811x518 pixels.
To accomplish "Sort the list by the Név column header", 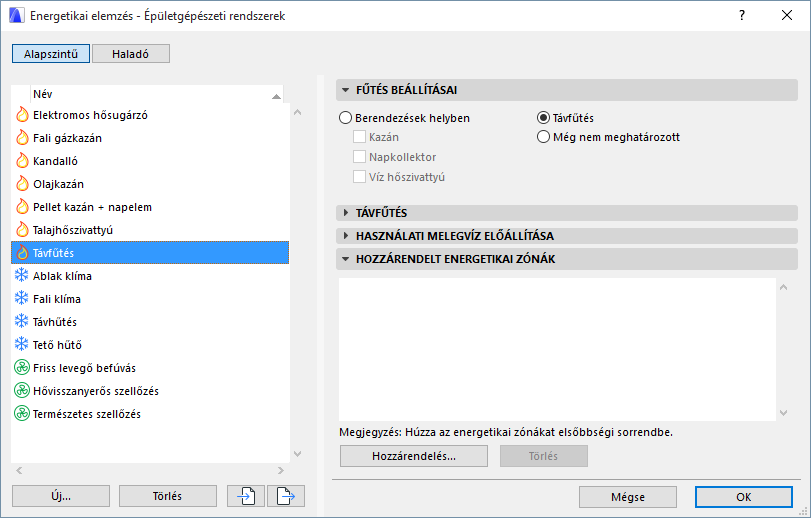I will [157, 94].
